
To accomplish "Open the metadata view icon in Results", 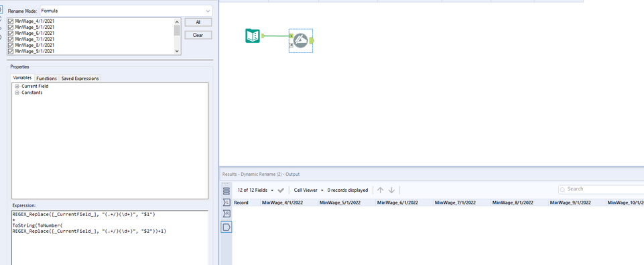I will tap(227, 191).
